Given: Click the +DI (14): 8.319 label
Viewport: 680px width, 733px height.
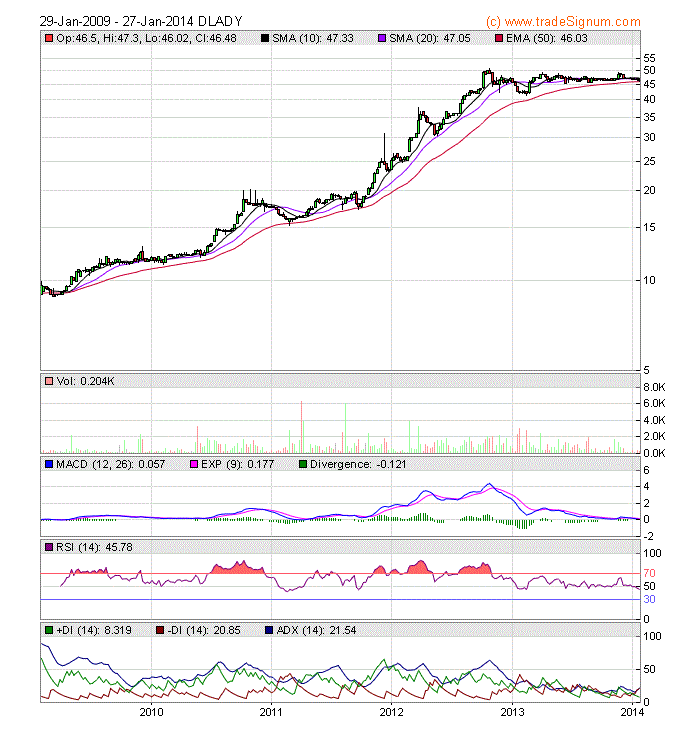Looking at the screenshot, I should point(94,630).
